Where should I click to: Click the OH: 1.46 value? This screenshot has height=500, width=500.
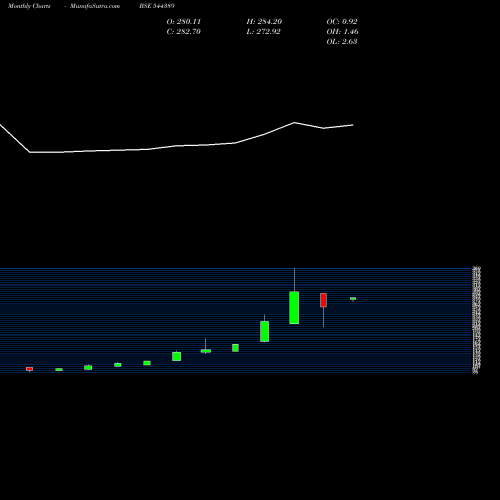tap(343, 32)
